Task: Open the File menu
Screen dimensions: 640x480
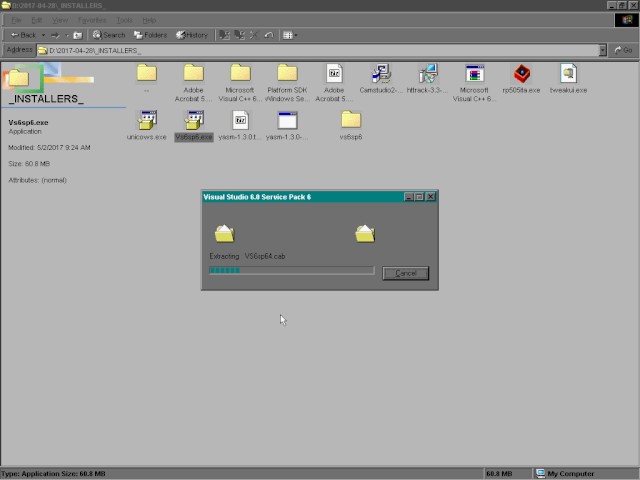Action: (x=16, y=20)
